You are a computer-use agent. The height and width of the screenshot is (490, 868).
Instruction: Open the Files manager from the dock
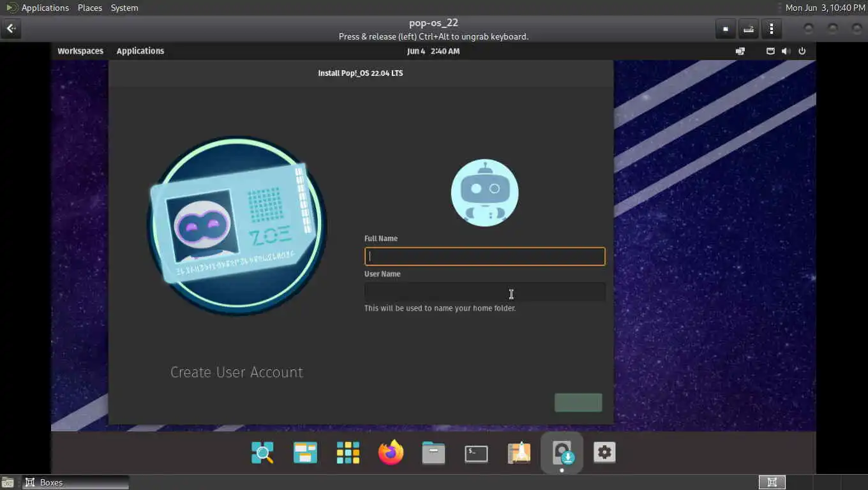[433, 452]
